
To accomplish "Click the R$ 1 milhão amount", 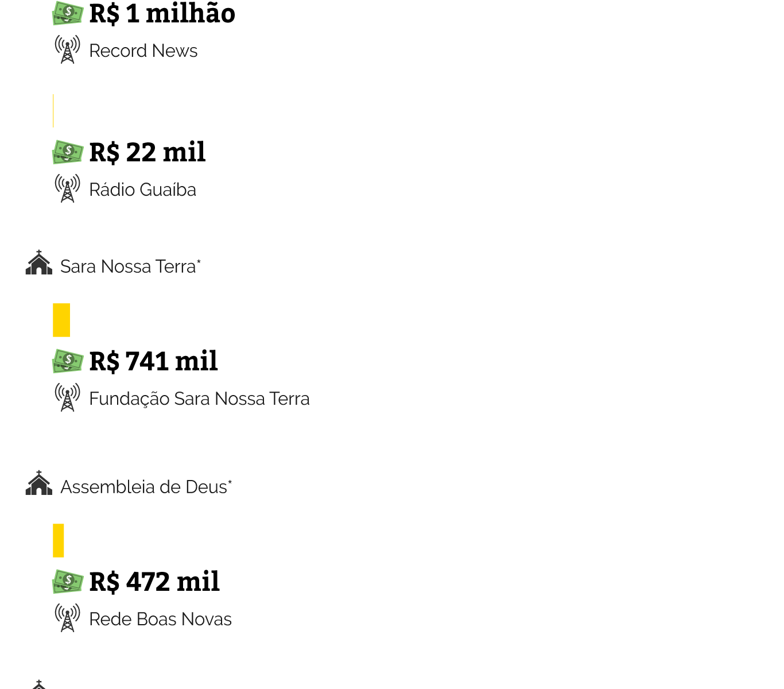I will click(x=162, y=14).
